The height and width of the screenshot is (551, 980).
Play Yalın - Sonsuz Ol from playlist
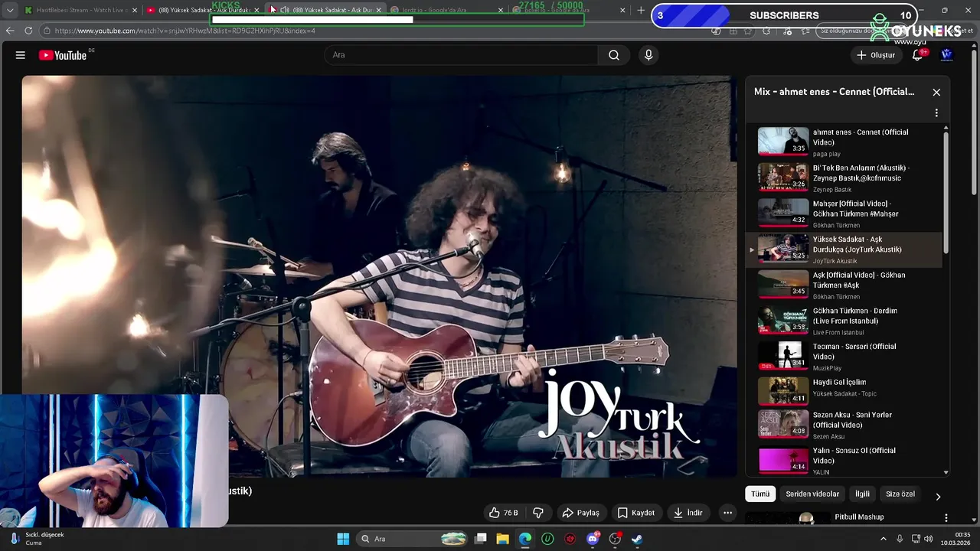(844, 461)
